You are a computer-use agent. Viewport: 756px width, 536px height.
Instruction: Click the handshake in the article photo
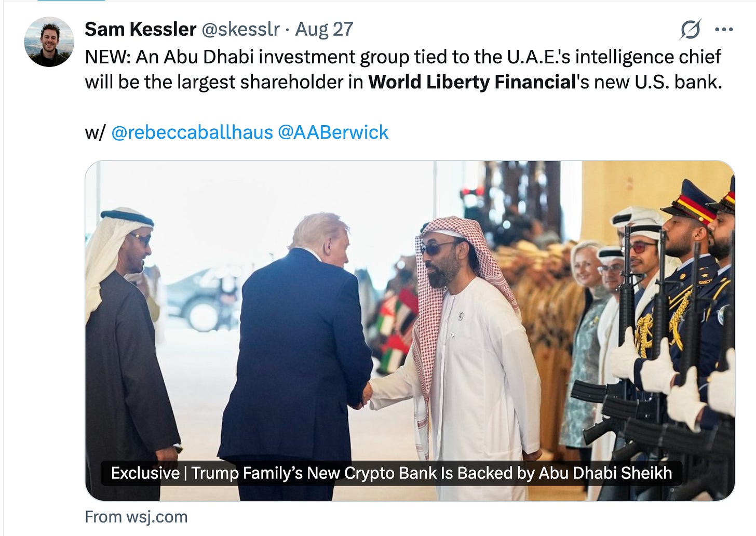tap(367, 394)
